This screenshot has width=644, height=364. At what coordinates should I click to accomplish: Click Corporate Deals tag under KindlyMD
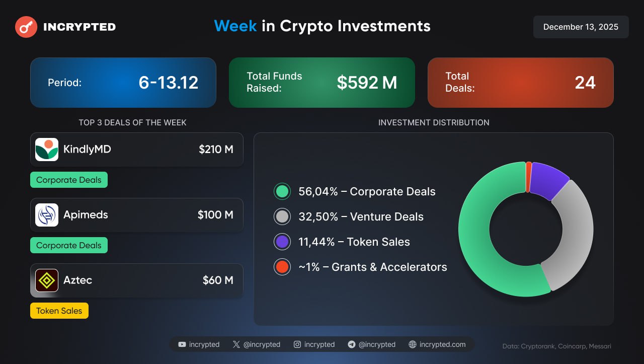click(69, 180)
